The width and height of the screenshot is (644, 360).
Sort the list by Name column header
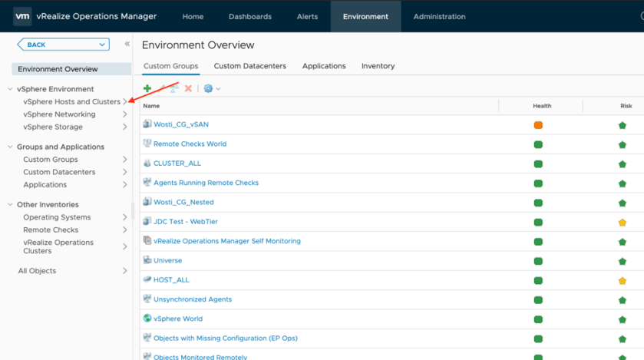(151, 106)
